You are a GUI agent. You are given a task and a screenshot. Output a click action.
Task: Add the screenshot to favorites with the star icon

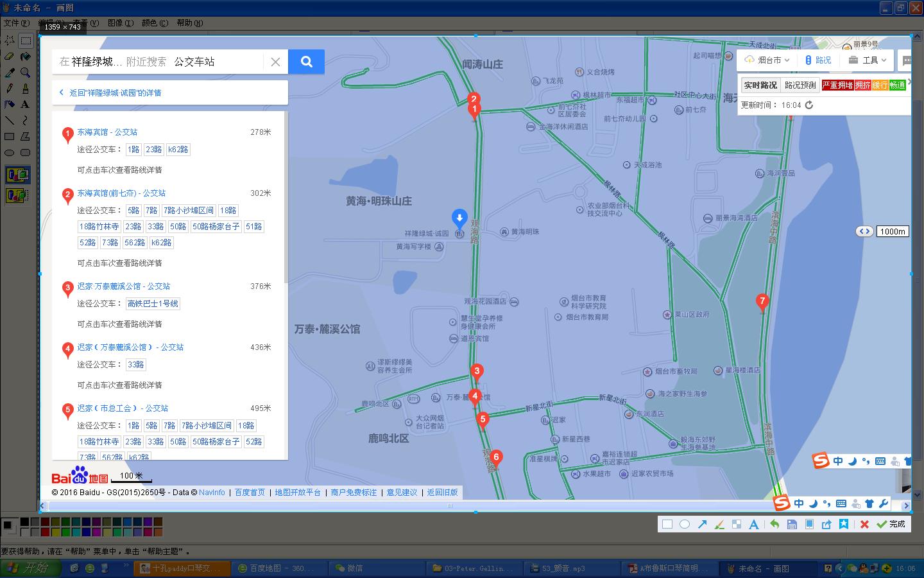point(844,524)
